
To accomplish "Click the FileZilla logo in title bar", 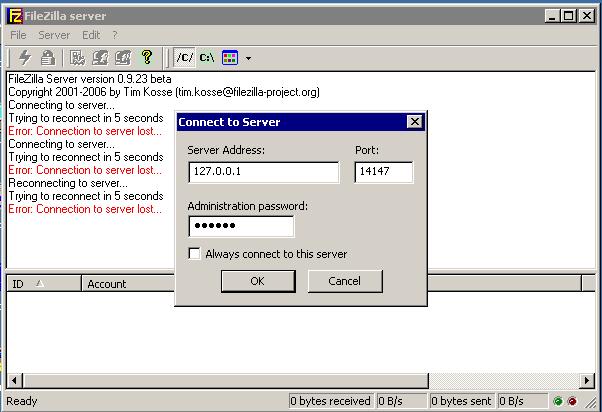I will [x=15, y=16].
